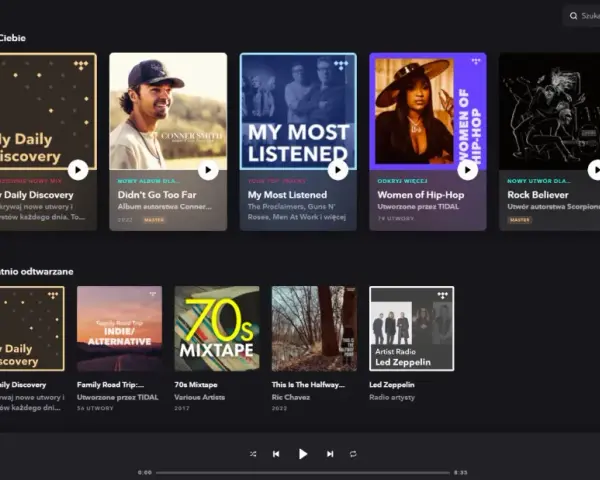The height and width of the screenshot is (480, 600).
Task: Play the Women of Hip-Hop playlist
Action: coord(468,170)
